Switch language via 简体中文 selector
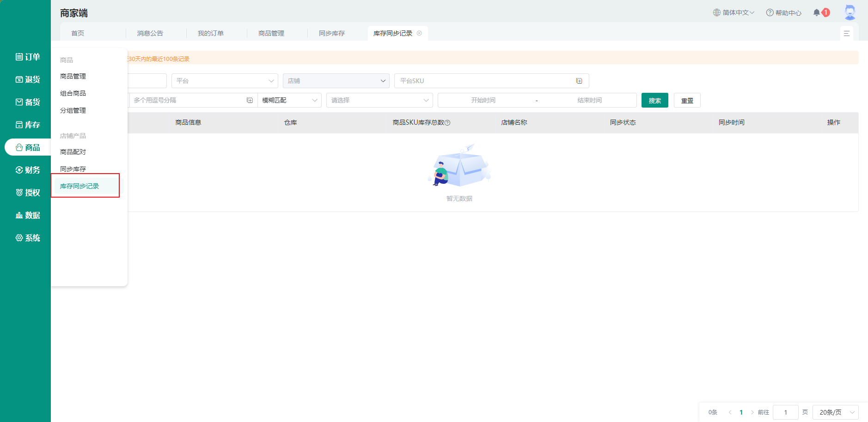The image size is (868, 422). coord(734,12)
